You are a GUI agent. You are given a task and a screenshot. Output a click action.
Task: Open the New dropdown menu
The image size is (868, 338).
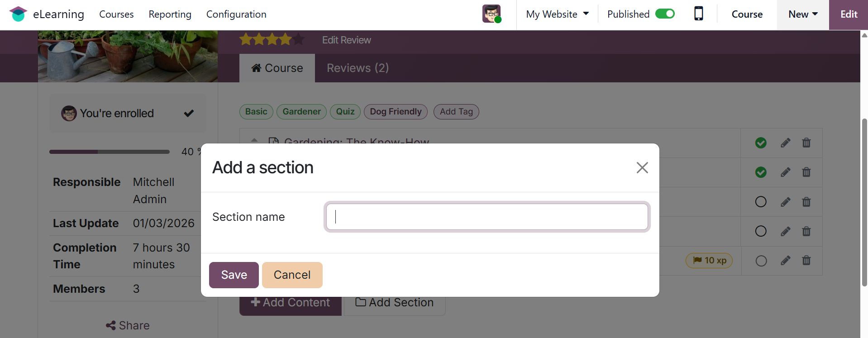tap(802, 14)
